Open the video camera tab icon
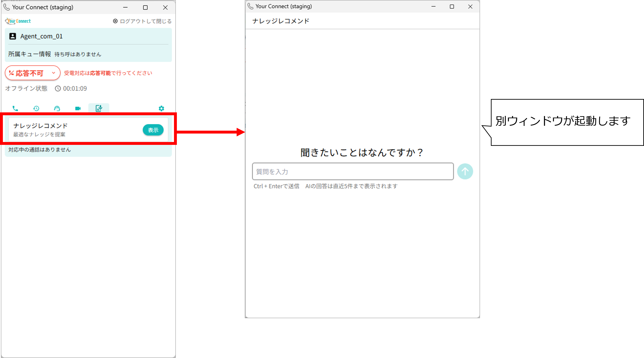 [x=78, y=108]
